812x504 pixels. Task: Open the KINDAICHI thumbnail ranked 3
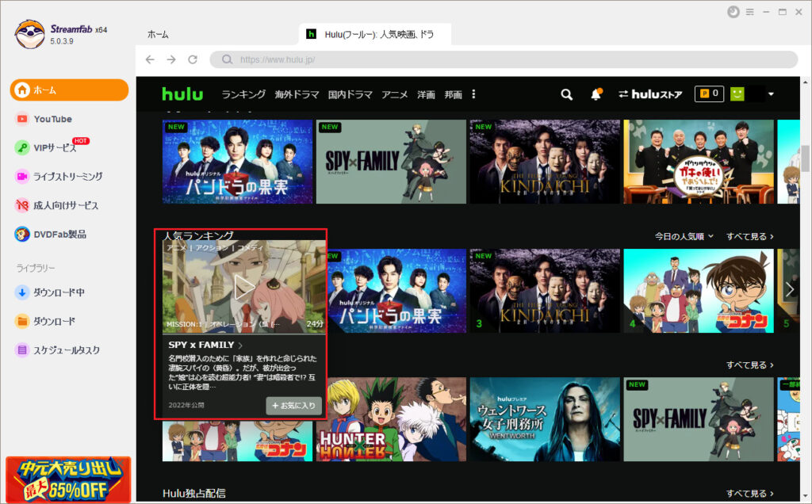[x=545, y=291]
